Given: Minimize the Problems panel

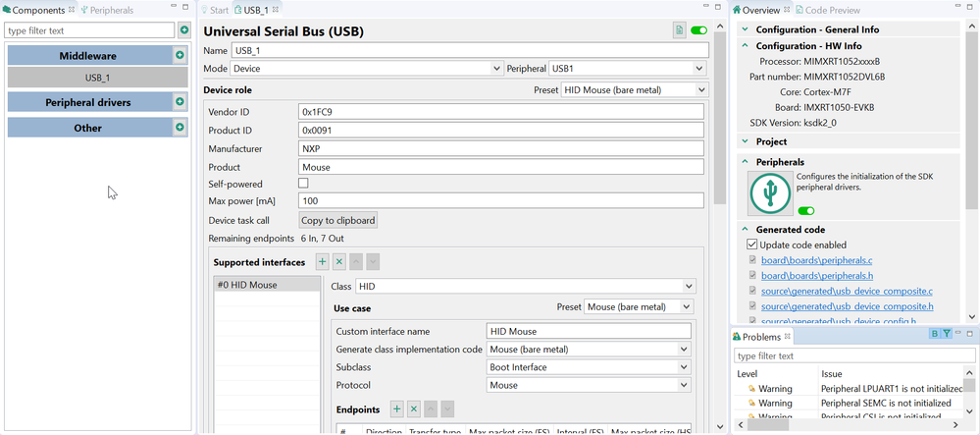Looking at the screenshot, I should pos(959,334).
